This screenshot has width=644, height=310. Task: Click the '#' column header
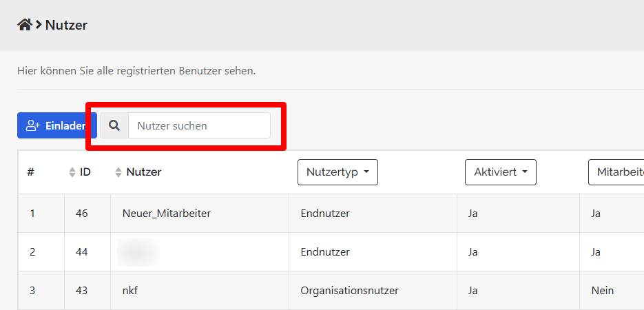pos(31,172)
